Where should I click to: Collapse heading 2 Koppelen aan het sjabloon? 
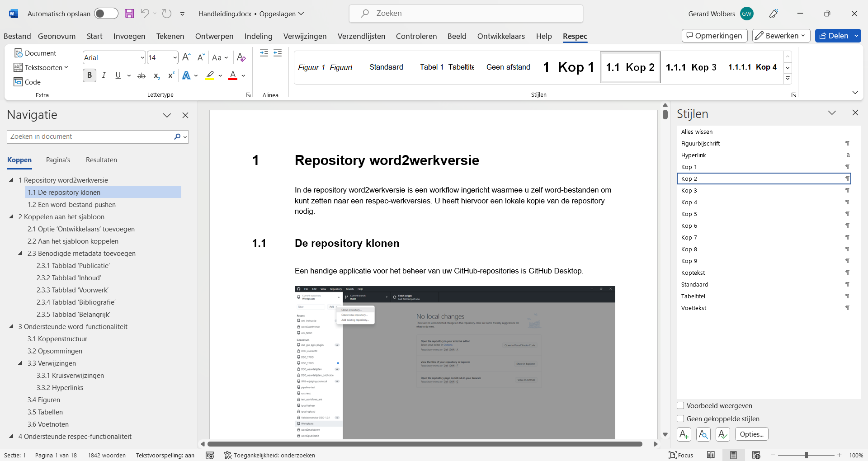click(x=11, y=216)
